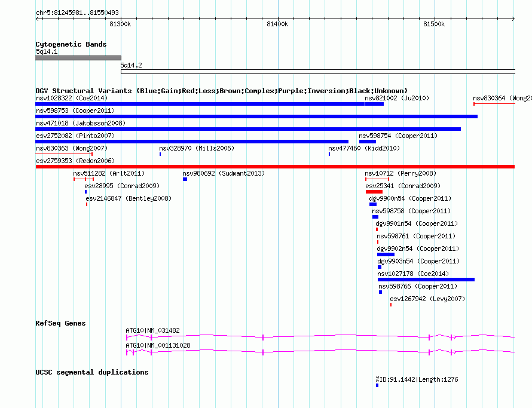The height and width of the screenshot is (408, 532).
Task: Click the 5q14.2 cytogenetic band label
Action: 132,65
